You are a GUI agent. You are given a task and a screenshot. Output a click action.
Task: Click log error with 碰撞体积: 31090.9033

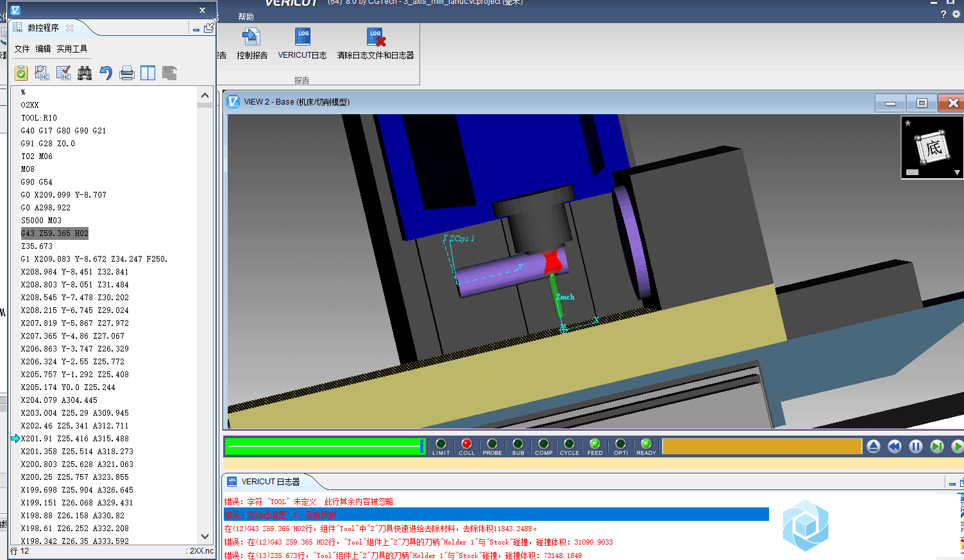[418, 542]
